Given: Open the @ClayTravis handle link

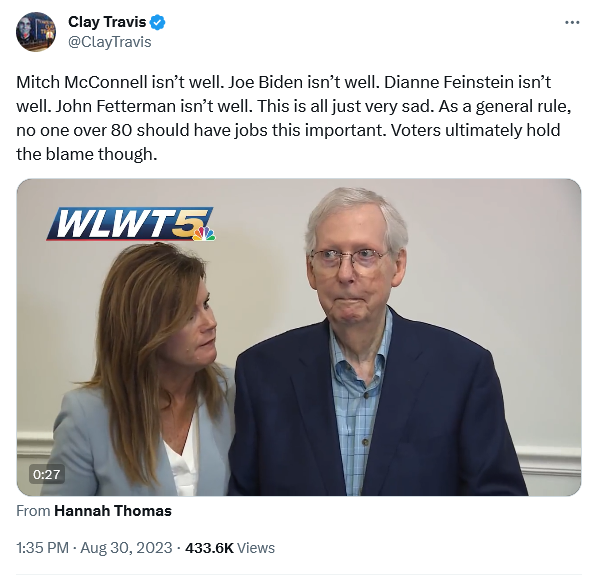Looking at the screenshot, I should (110, 42).
